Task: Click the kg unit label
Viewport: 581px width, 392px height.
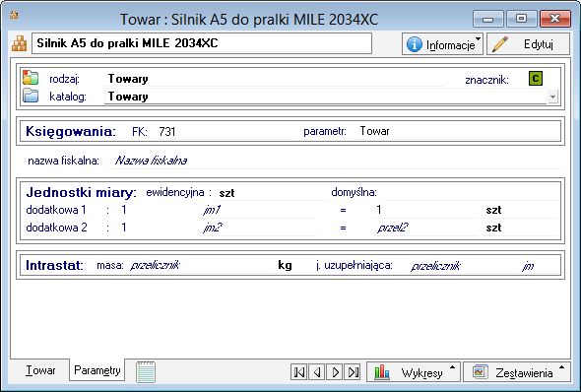Action: click(285, 265)
